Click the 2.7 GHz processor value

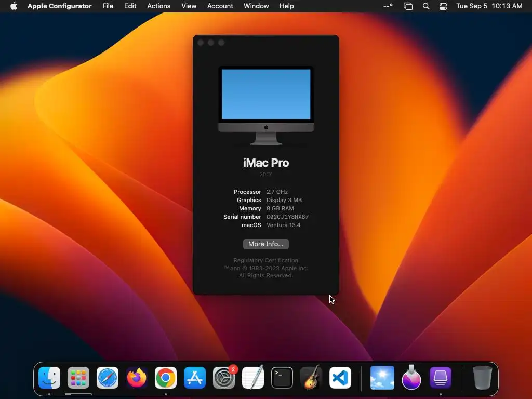point(277,192)
